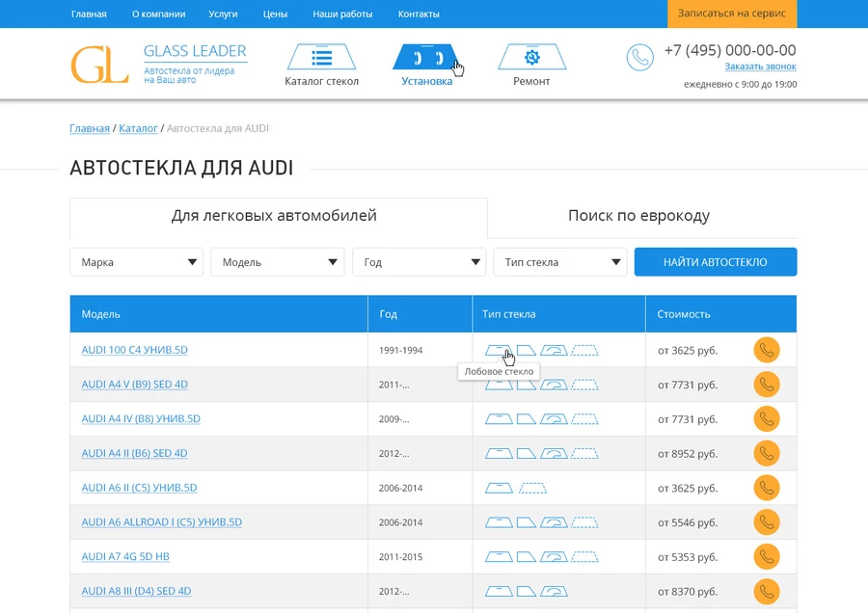Screen dimensions: 868x613
Task: Click rear glass icon in AUDI A4 IV (B8) row
Action: 554,419
